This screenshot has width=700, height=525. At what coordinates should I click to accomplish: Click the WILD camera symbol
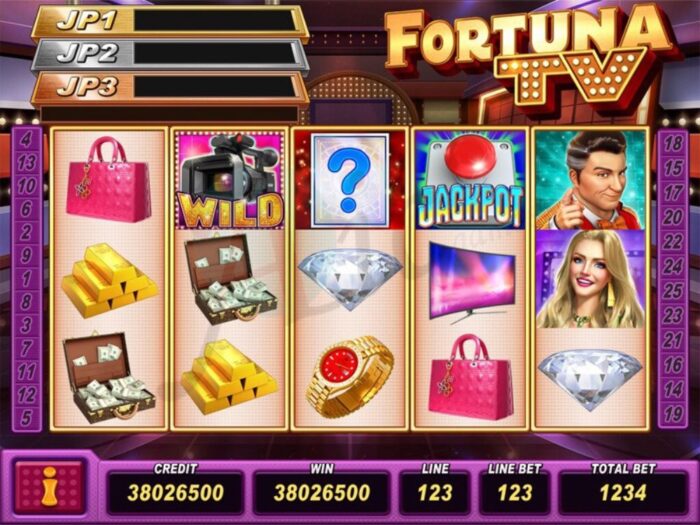click(x=229, y=180)
